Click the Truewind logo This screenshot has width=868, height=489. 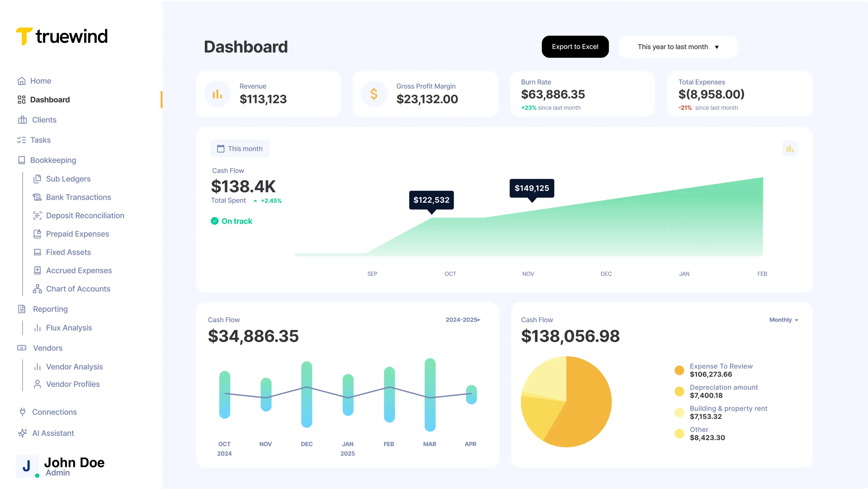point(62,36)
